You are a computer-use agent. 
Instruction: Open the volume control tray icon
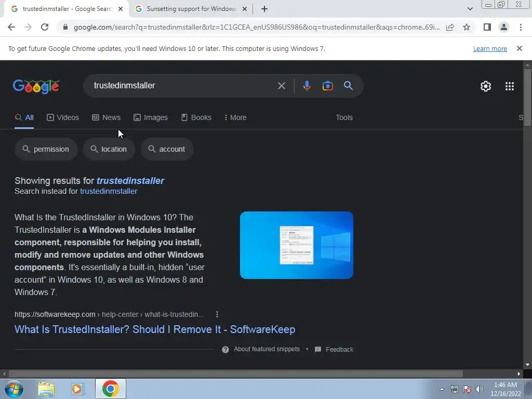point(480,389)
